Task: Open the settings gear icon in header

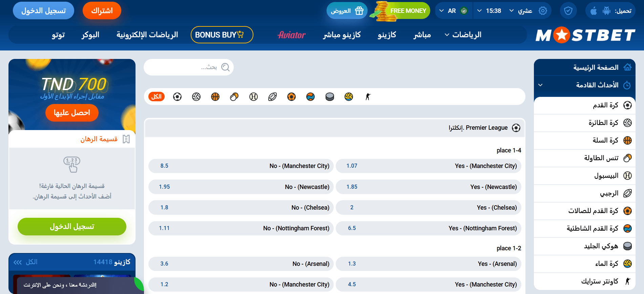Action: pos(543,11)
